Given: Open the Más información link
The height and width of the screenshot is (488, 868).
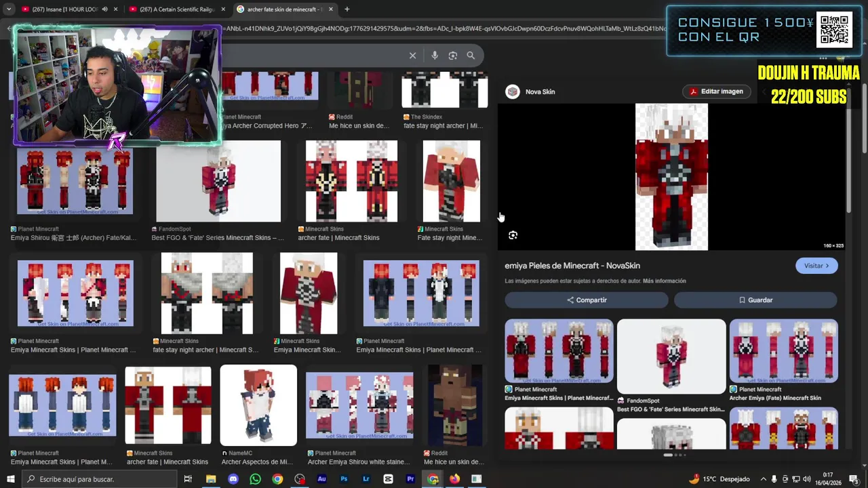Looking at the screenshot, I should point(665,281).
